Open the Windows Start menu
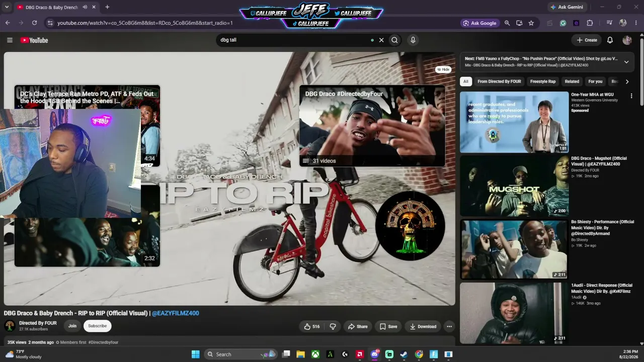 (x=195, y=354)
